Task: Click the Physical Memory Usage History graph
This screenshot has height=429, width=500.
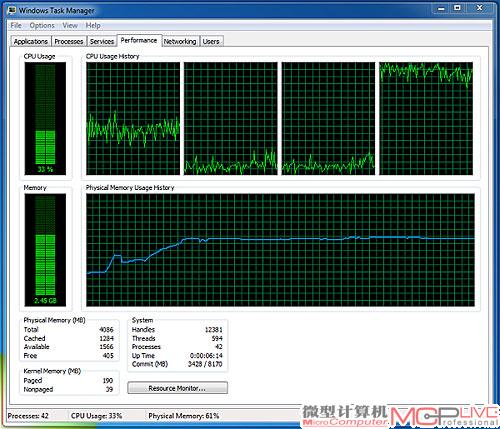Action: point(280,250)
